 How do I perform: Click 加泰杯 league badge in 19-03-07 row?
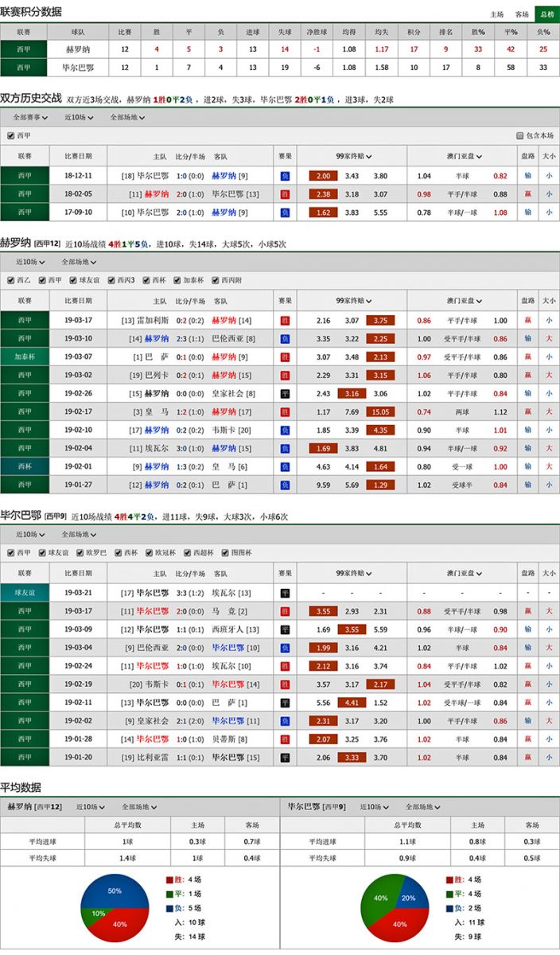25,357
